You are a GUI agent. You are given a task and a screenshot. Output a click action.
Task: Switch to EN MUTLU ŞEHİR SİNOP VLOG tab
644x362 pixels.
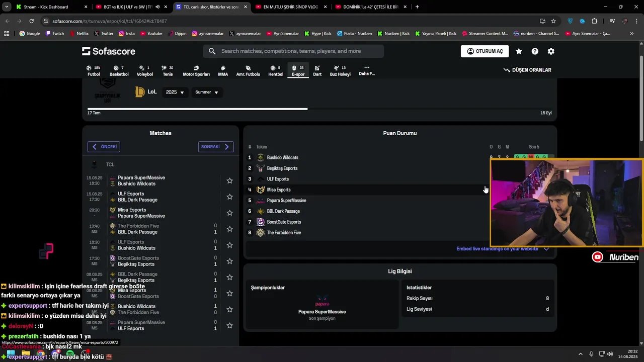[291, 7]
